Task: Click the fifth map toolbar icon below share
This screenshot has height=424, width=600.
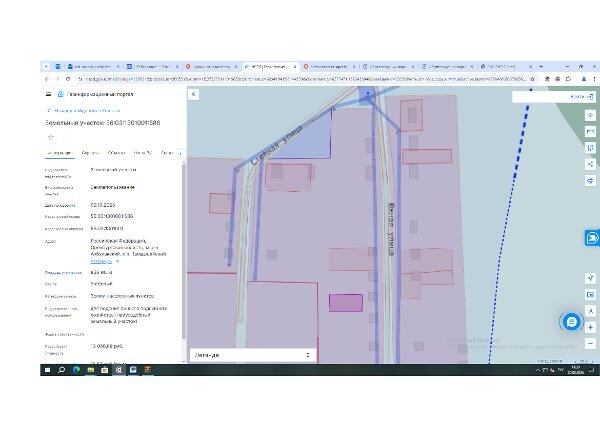Action: [590, 180]
